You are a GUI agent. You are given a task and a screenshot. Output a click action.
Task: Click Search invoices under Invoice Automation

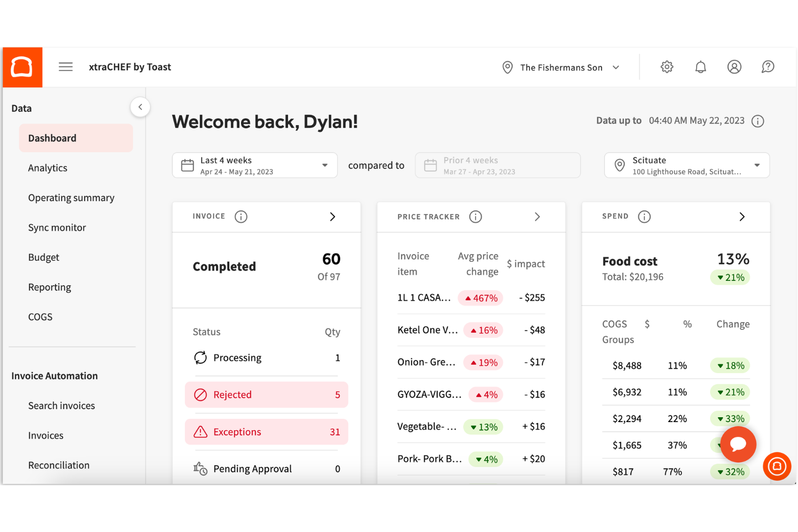tap(61, 405)
